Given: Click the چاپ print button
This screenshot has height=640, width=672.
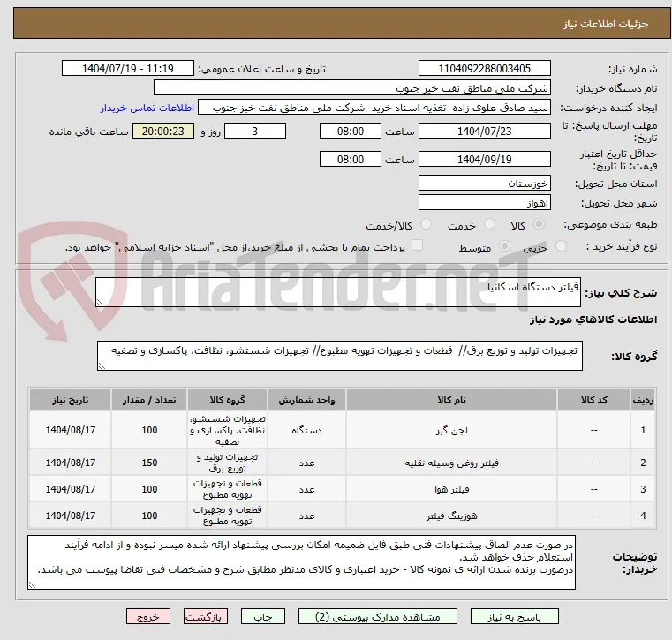Looking at the screenshot, I should (x=263, y=616).
